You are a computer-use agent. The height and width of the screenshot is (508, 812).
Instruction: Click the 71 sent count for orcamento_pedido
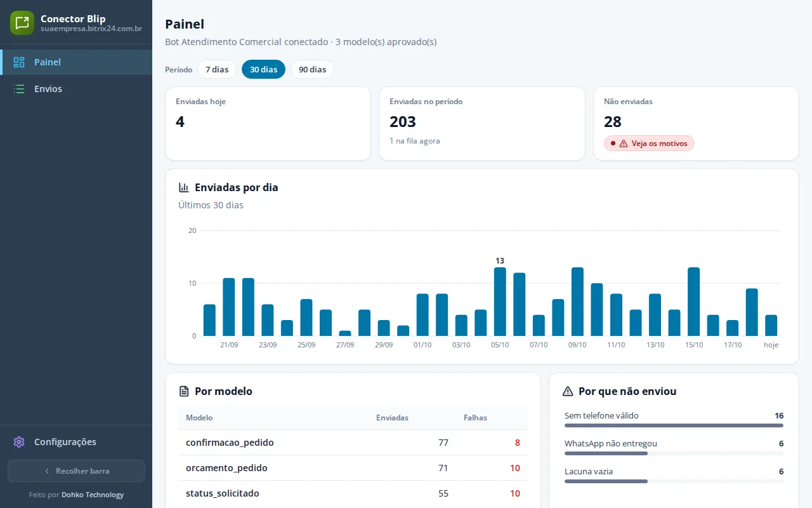(x=443, y=468)
